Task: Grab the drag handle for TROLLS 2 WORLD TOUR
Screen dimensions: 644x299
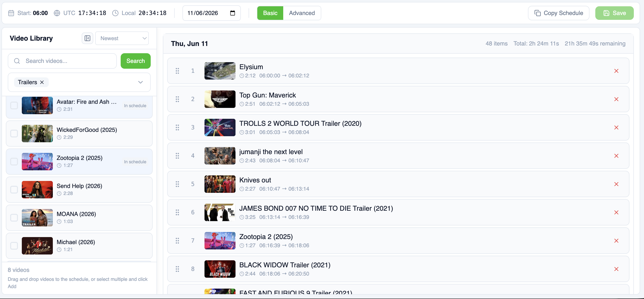Action: pos(177,127)
